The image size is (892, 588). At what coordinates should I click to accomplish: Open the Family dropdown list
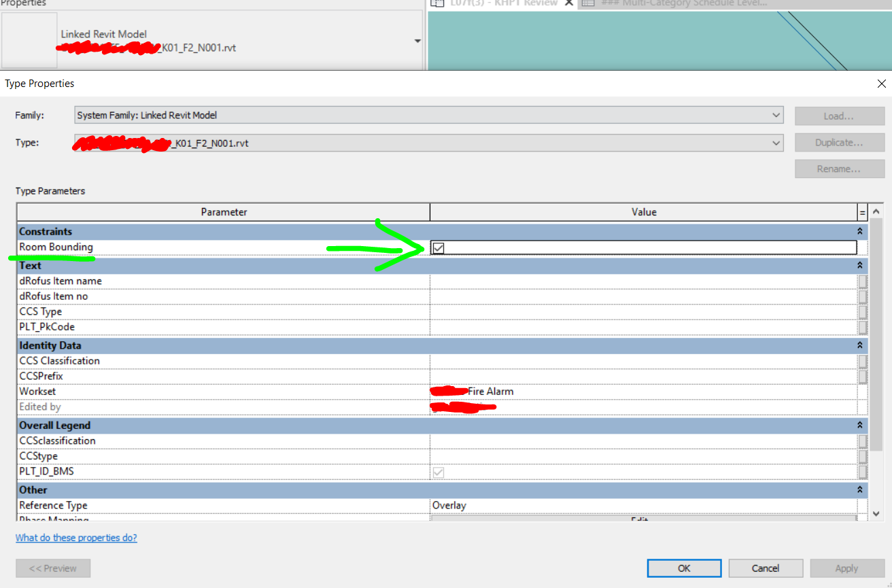776,116
